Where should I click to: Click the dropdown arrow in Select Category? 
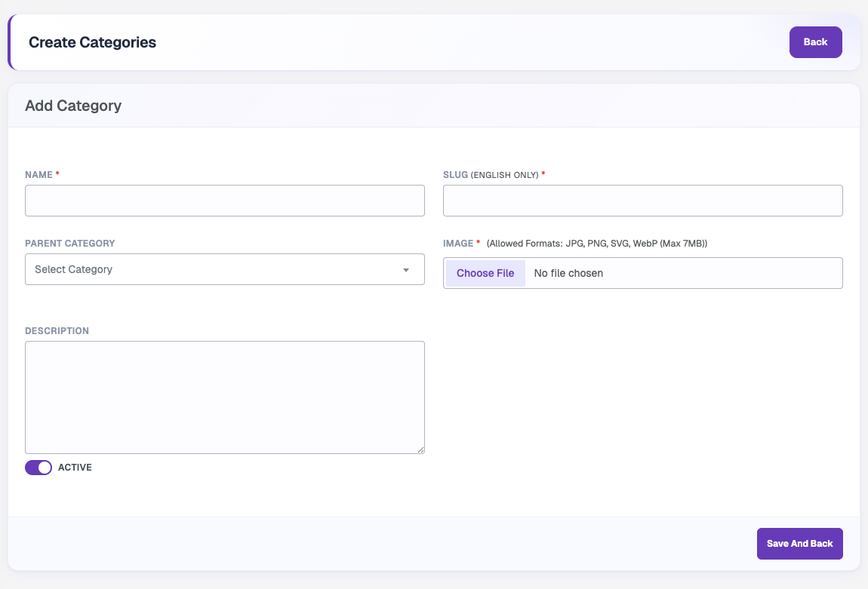click(406, 270)
